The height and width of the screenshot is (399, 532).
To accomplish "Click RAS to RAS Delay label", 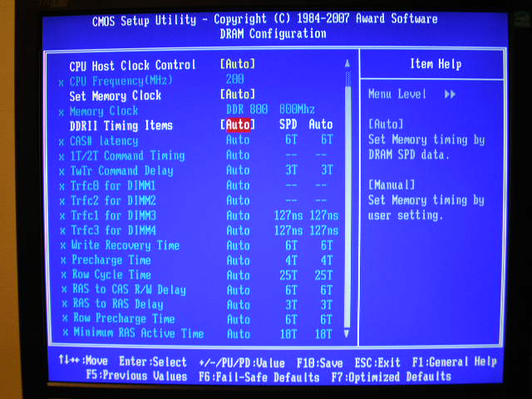I will click(118, 303).
